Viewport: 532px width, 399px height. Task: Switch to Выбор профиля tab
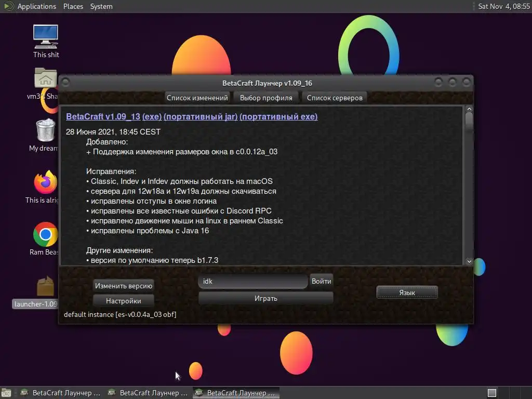pos(266,98)
